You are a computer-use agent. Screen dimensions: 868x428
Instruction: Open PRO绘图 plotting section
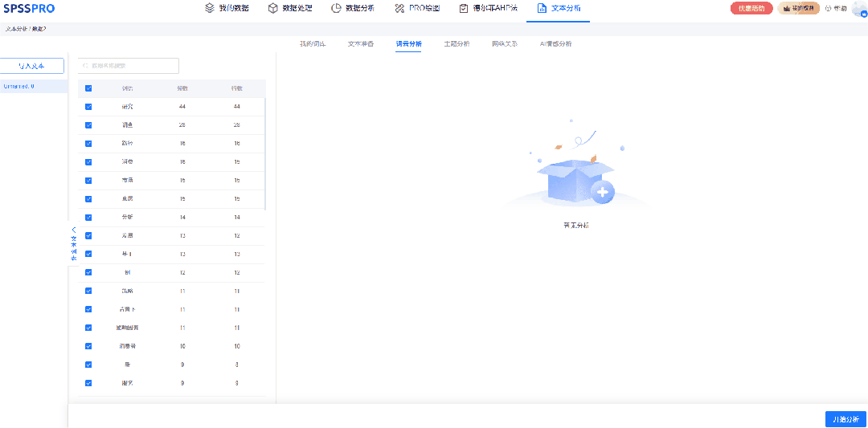[416, 8]
